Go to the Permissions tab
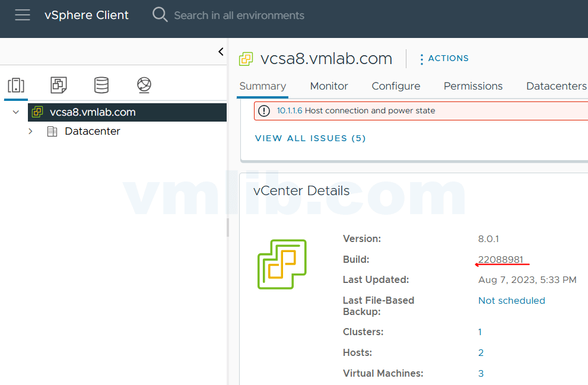This screenshot has width=588, height=385. 473,86
